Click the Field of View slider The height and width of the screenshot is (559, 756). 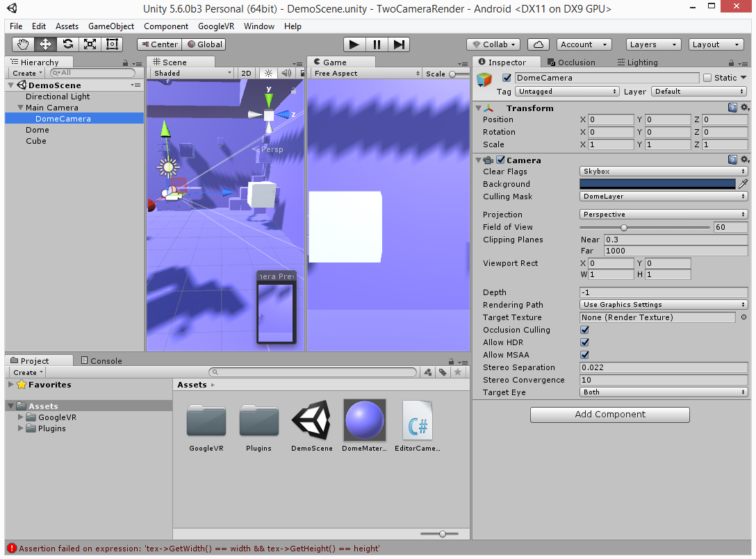click(645, 227)
